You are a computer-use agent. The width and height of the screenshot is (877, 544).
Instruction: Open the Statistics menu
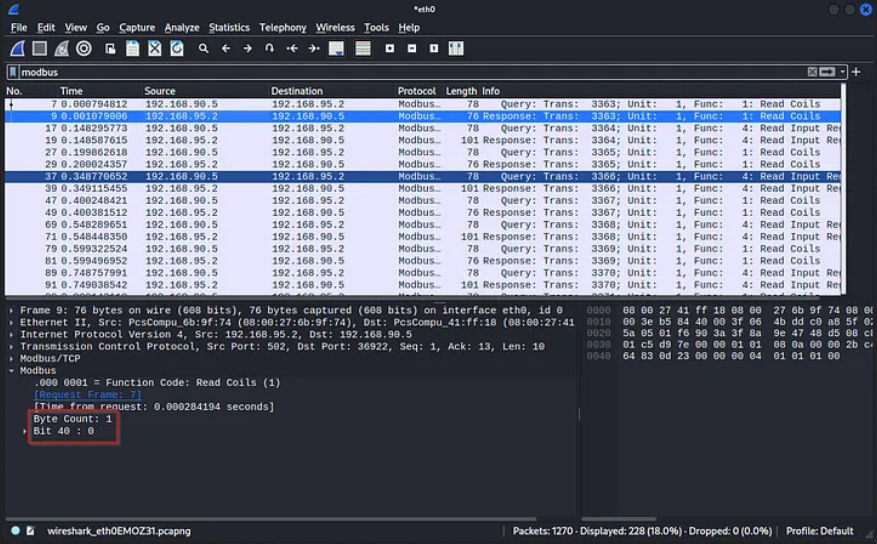tap(229, 27)
